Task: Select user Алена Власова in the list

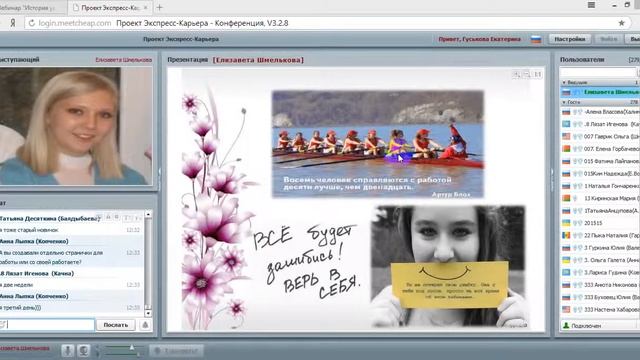Action: point(600,111)
